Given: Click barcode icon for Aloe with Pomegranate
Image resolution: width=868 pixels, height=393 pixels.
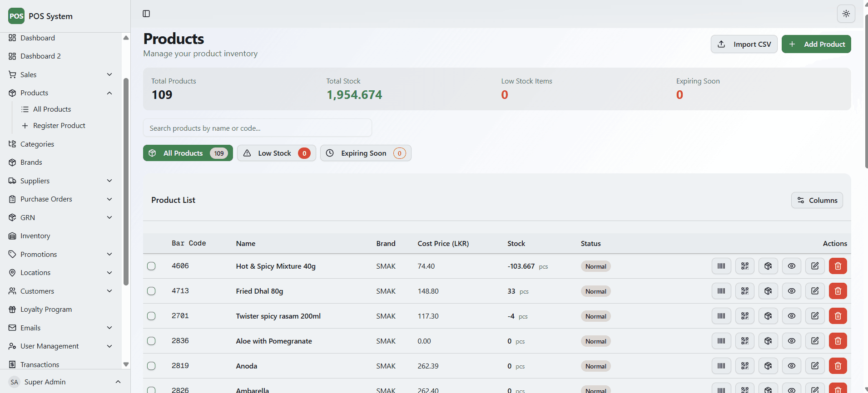Looking at the screenshot, I should [x=721, y=341].
